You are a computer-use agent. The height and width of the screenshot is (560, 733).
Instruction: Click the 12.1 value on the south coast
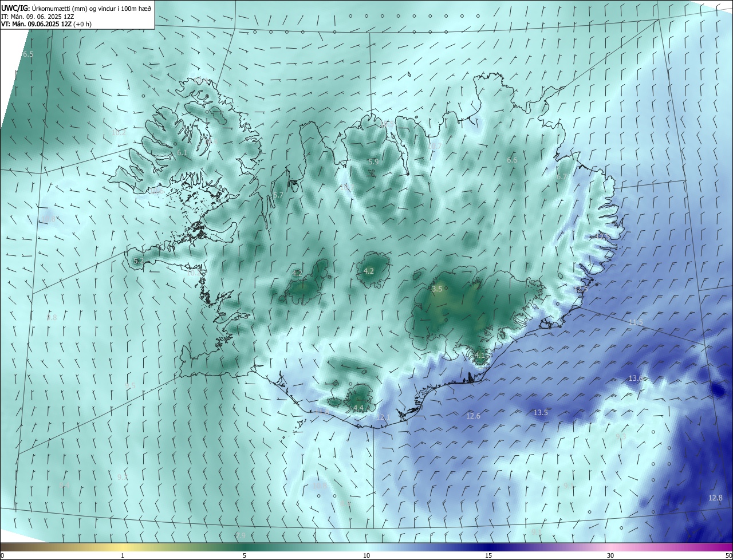tap(382, 417)
